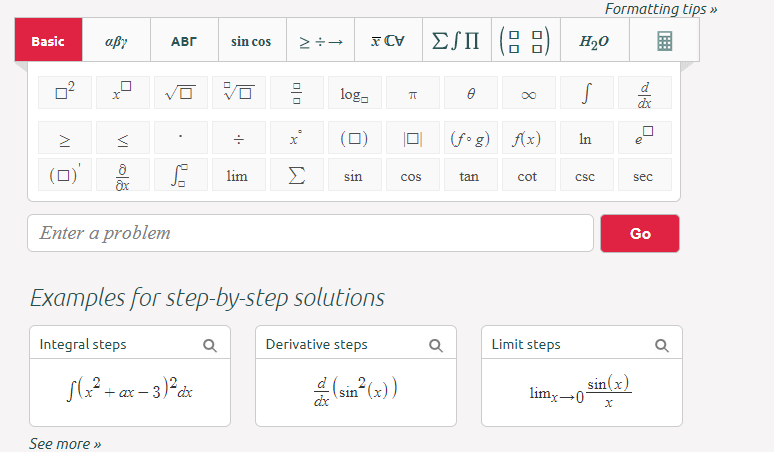Select the H2O chemistry tab
The image size is (774, 452).
pos(594,41)
